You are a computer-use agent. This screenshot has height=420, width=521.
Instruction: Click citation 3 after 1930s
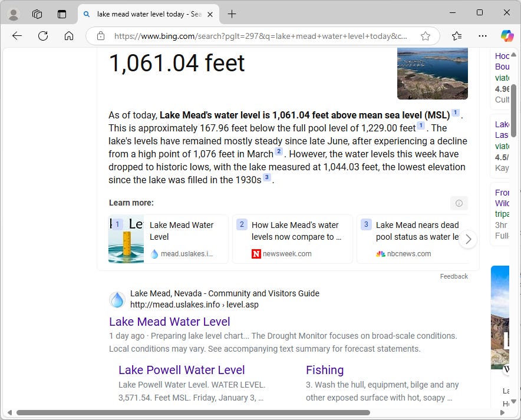point(266,177)
